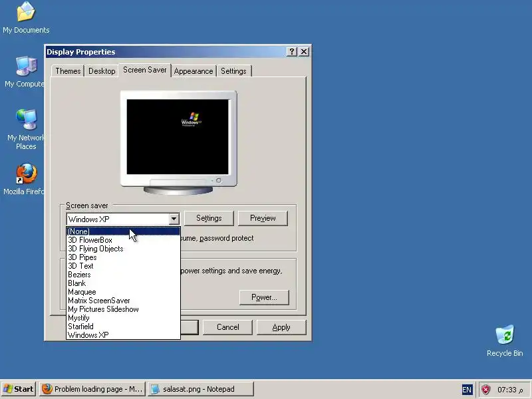This screenshot has width=532, height=399.
Task: Click the system tray clock 07:33
Action: pyautogui.click(x=510, y=390)
